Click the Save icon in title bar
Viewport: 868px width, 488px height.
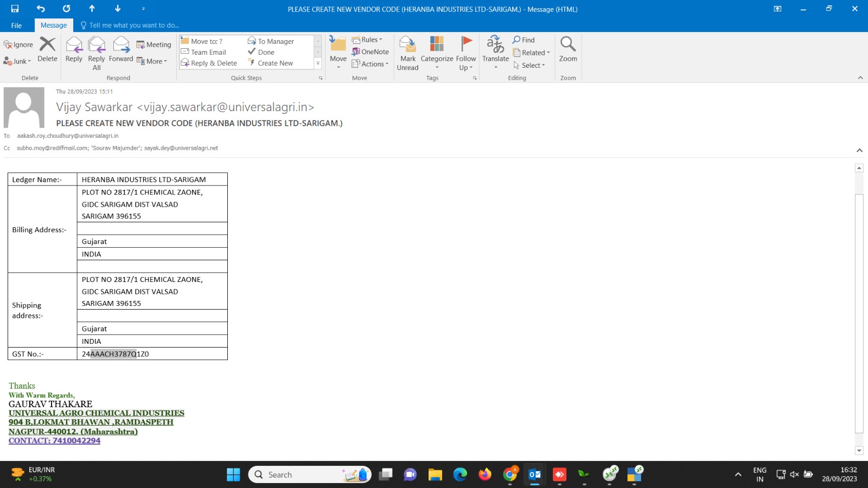tap(15, 9)
